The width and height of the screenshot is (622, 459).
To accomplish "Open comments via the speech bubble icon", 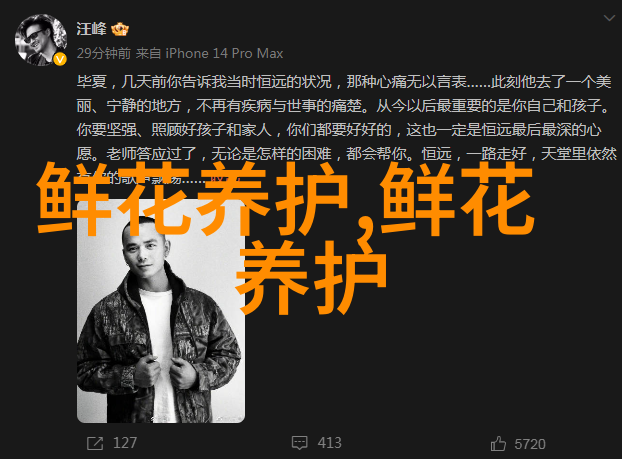I will [x=299, y=443].
